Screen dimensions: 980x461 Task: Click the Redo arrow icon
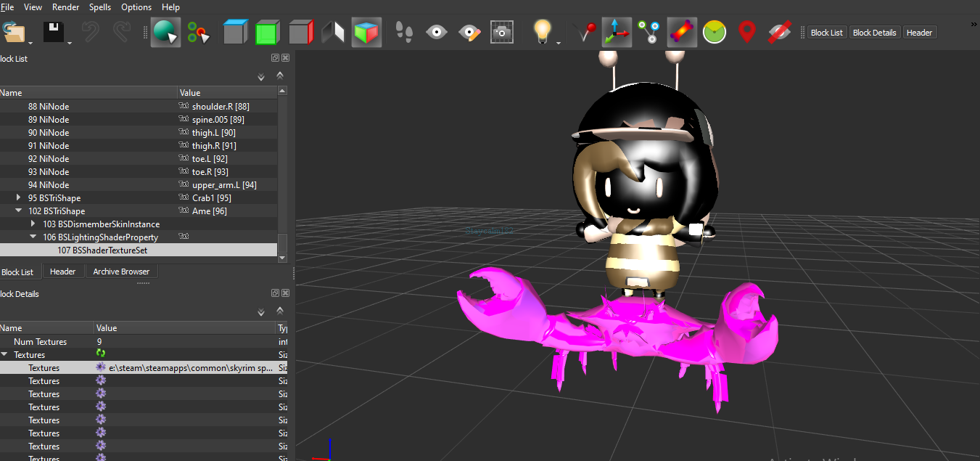click(122, 32)
